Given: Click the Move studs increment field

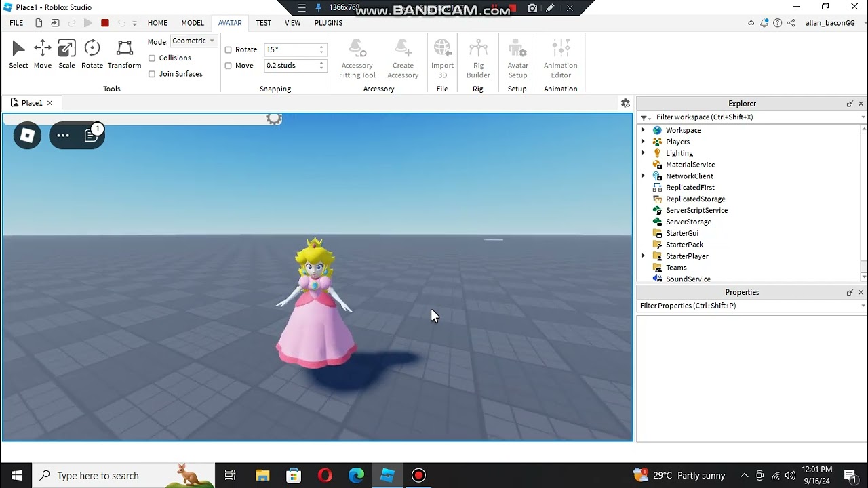Looking at the screenshot, I should (290, 66).
